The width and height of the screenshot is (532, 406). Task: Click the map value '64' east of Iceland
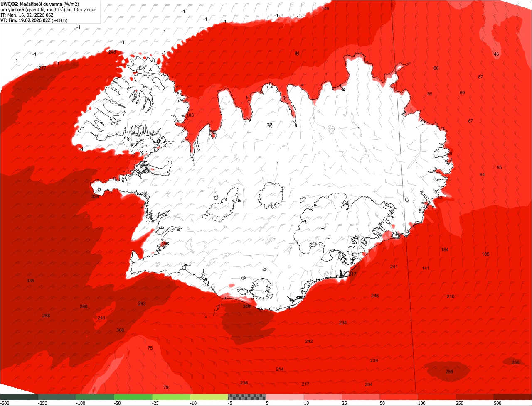(x=482, y=175)
